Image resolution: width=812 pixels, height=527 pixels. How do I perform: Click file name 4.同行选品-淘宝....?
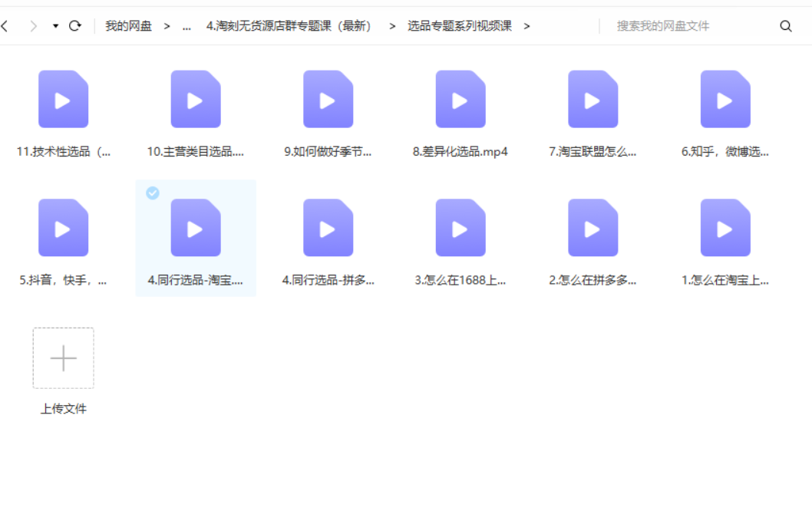click(x=196, y=281)
